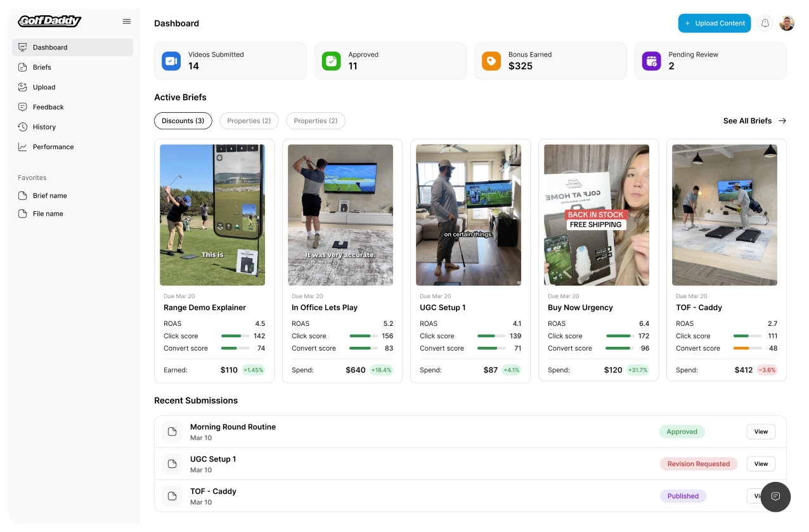Expand the Favorites section header
The height and width of the screenshot is (532, 809).
(32, 178)
